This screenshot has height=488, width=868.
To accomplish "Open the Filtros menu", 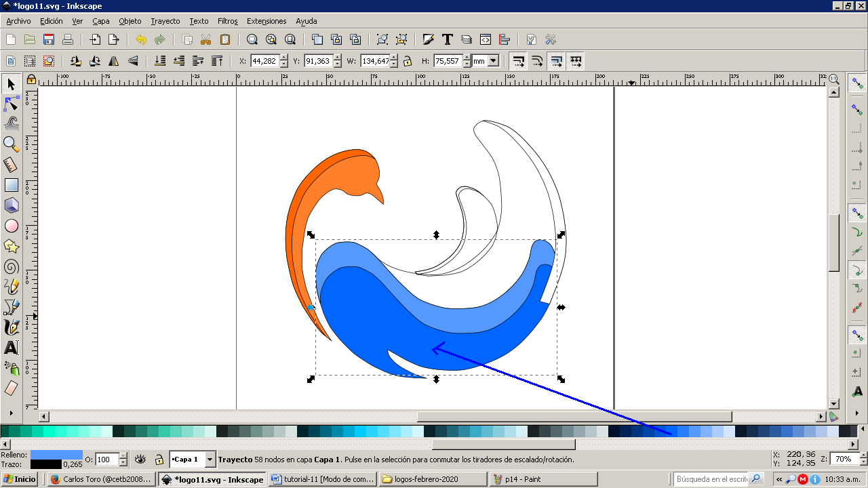I will tap(228, 21).
